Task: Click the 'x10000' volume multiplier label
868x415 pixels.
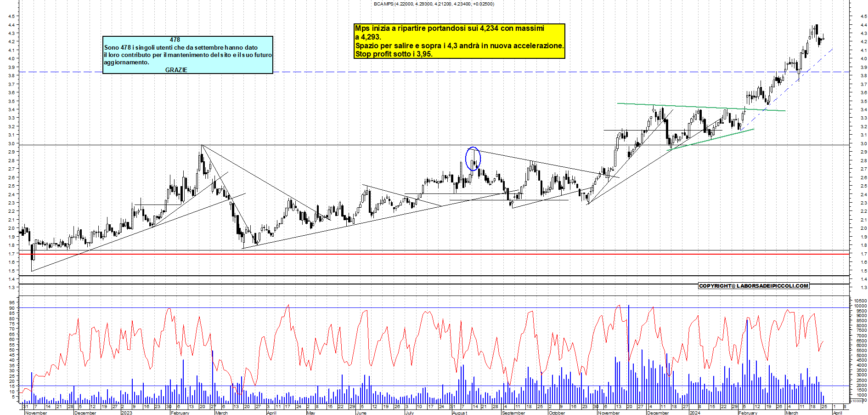Action: [857, 401]
